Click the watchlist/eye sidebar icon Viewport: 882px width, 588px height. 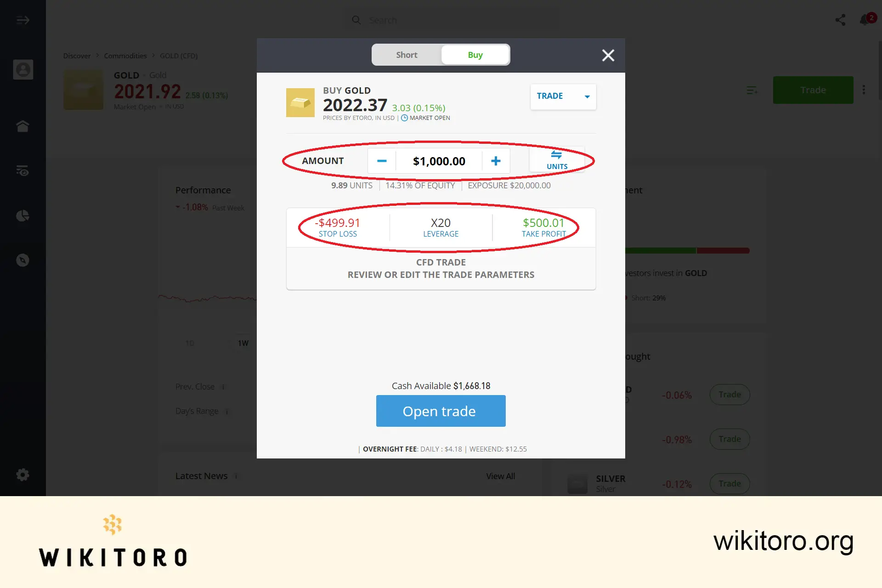(x=23, y=170)
